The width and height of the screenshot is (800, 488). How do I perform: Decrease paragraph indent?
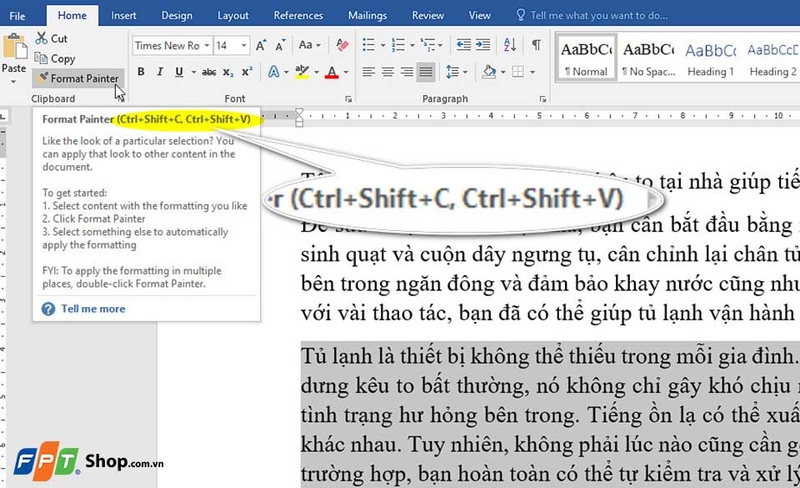tap(463, 45)
